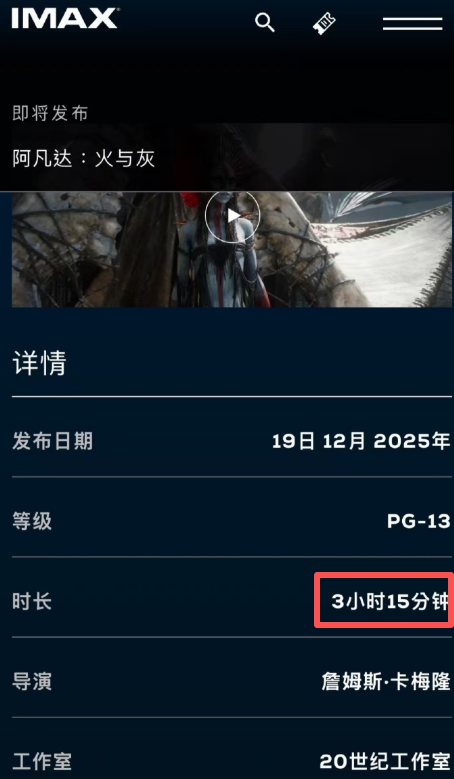
Task: Select the movie title 阿凡达:火与灰
Action: click(x=83, y=159)
